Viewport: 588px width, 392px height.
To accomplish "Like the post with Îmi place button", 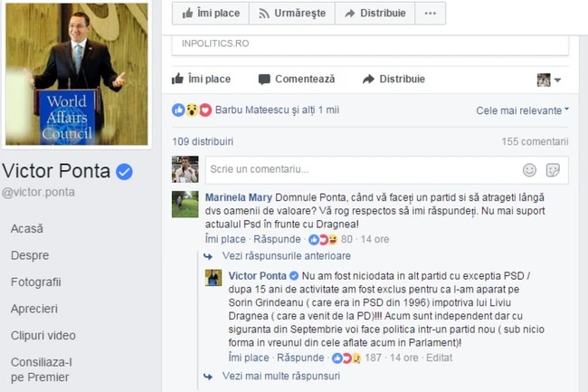I will tap(202, 79).
